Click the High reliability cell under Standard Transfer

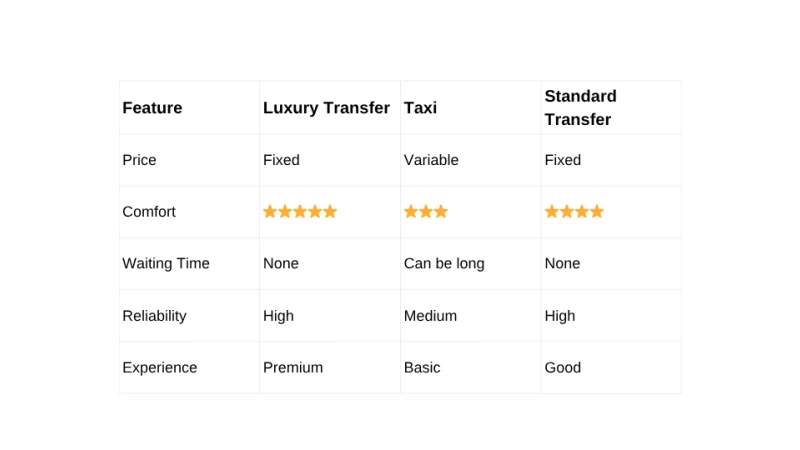point(560,316)
